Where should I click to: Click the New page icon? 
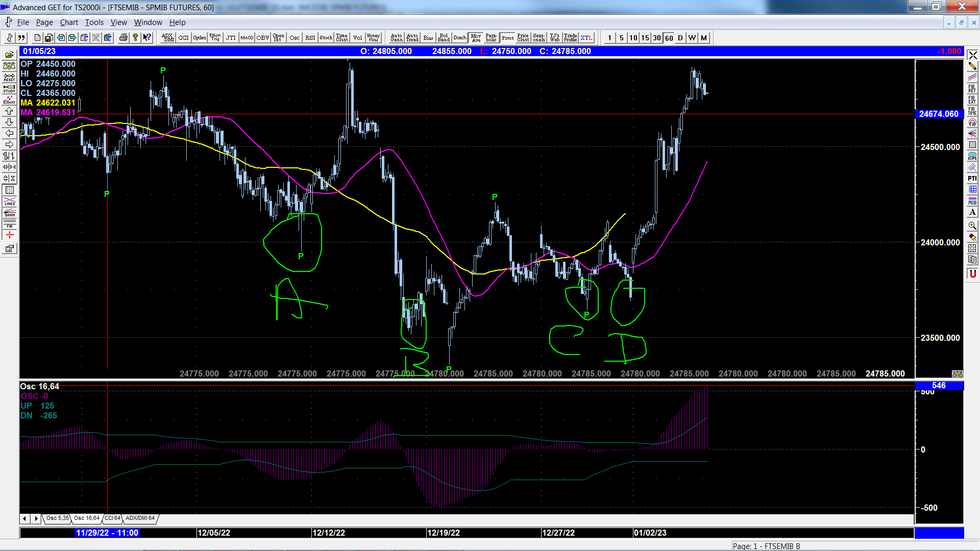click(x=37, y=38)
